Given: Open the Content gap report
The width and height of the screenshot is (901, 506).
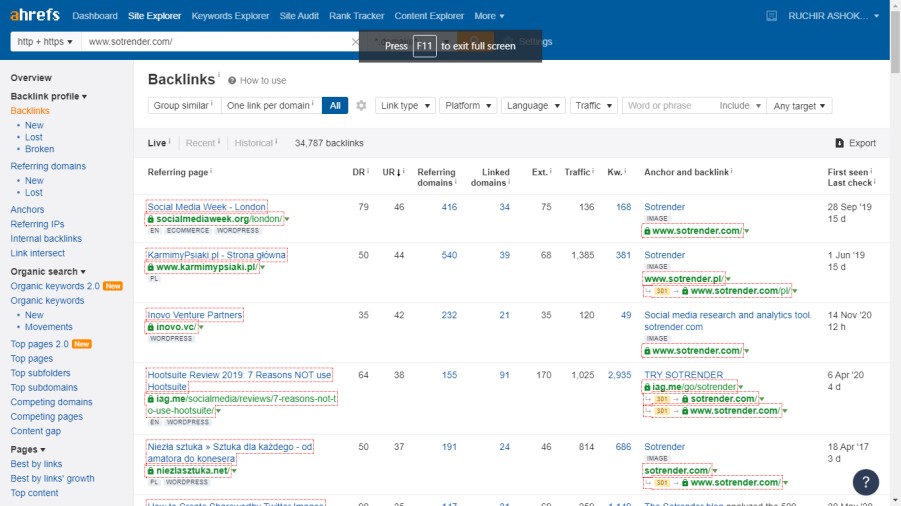Looking at the screenshot, I should pos(35,431).
